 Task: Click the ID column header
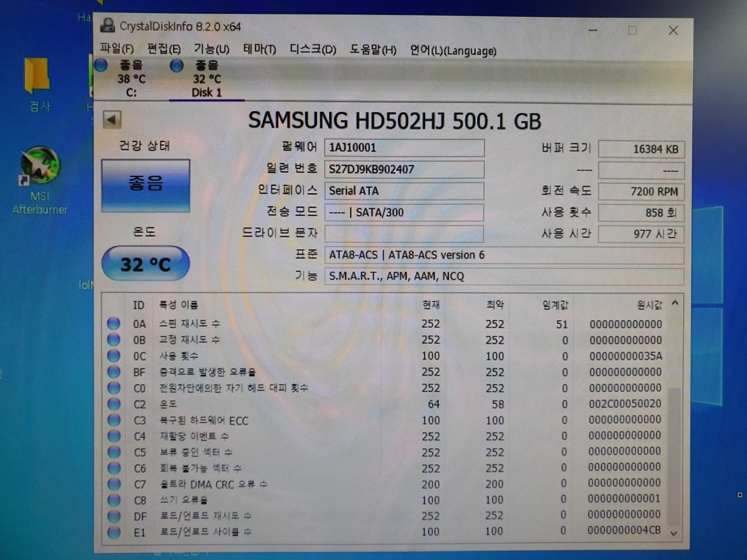(138, 305)
